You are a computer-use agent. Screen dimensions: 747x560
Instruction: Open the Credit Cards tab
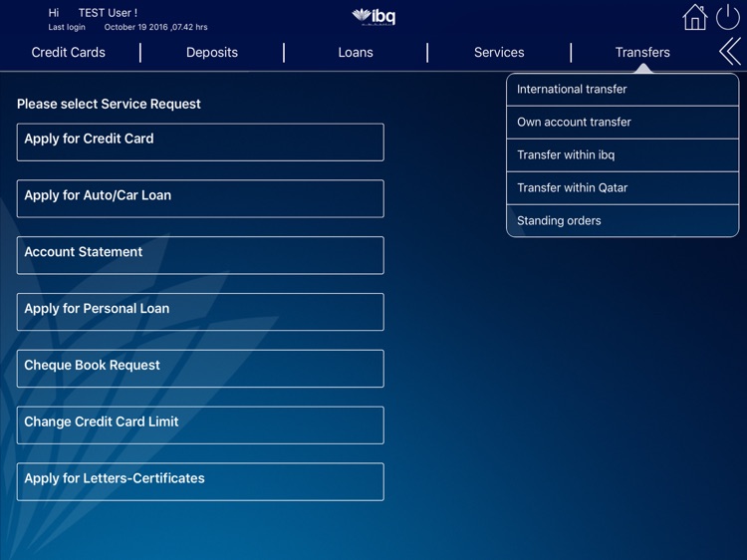click(68, 53)
